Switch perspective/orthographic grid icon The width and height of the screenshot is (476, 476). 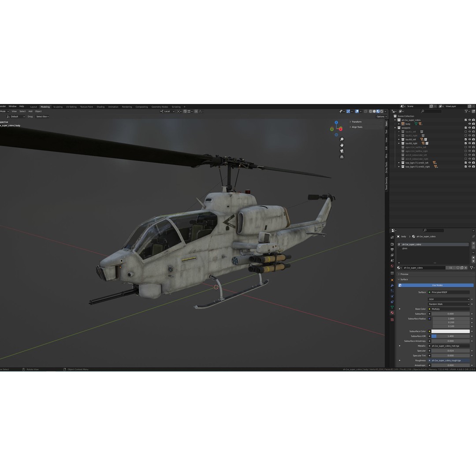click(x=342, y=157)
